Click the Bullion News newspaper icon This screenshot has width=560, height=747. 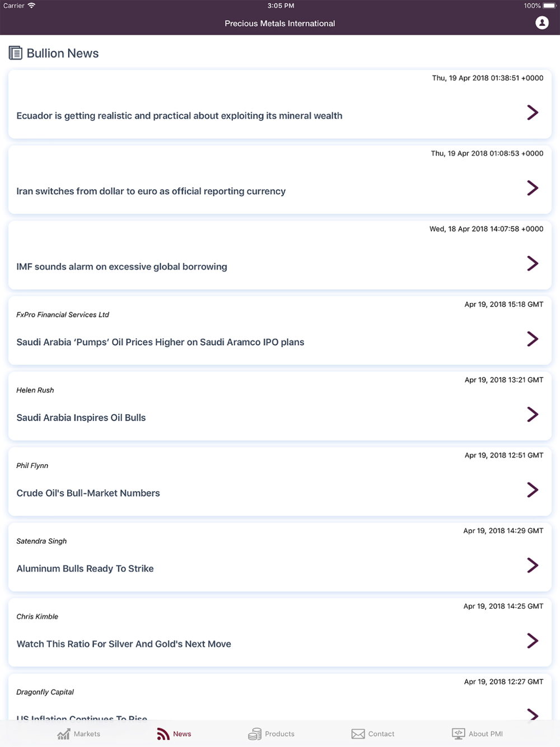[16, 53]
